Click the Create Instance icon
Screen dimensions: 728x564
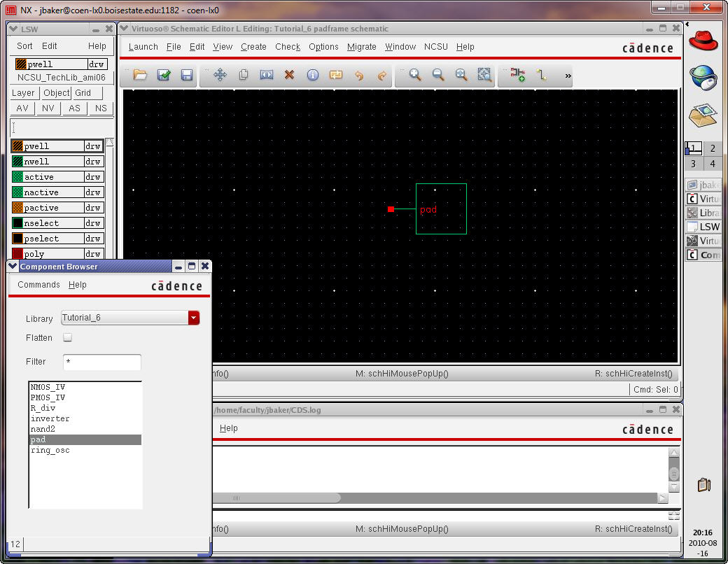(517, 75)
